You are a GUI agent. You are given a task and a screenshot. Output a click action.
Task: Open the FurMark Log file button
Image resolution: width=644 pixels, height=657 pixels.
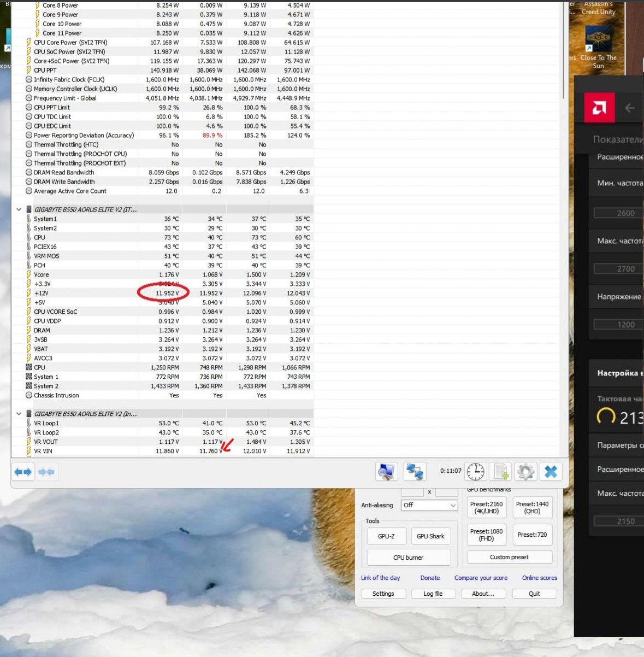(x=433, y=594)
